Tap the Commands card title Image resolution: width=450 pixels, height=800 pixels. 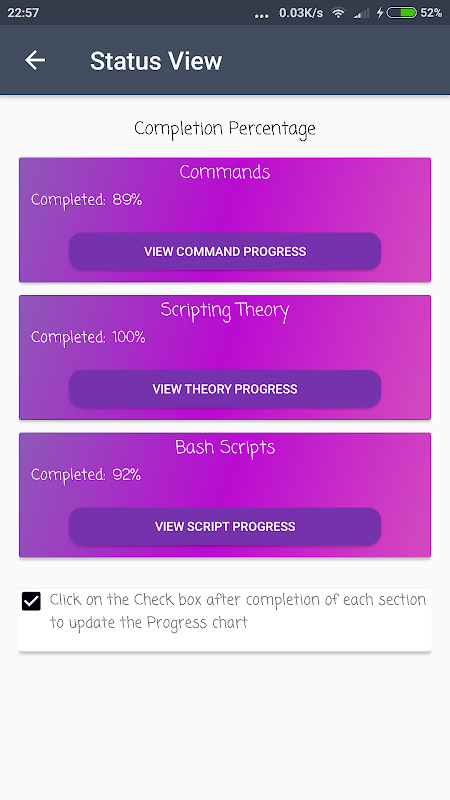coord(224,172)
